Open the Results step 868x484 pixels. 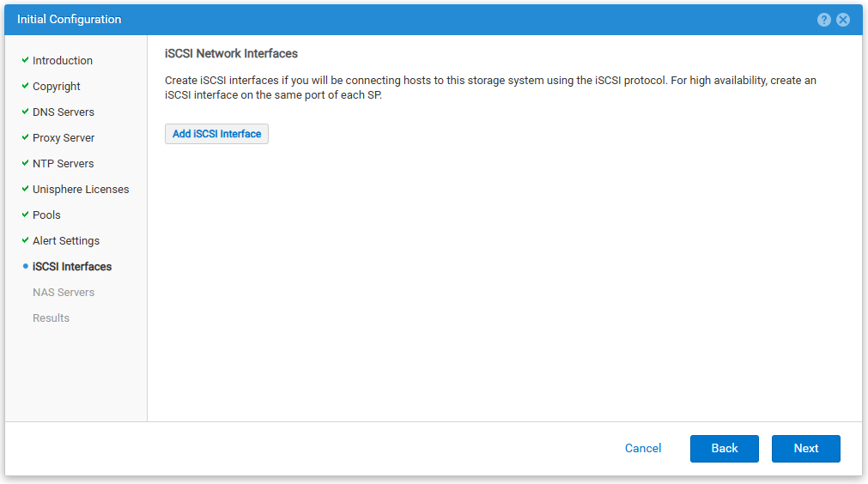coord(51,318)
